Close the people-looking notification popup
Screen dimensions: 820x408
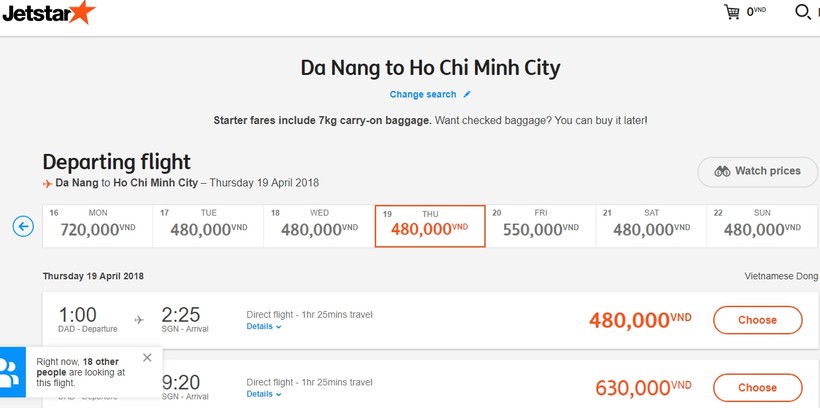pyautogui.click(x=147, y=357)
